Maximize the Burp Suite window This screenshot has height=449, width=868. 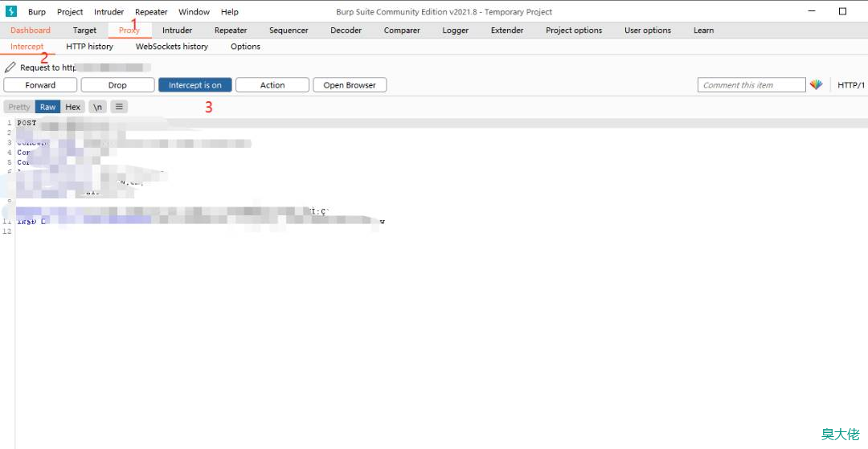(x=842, y=11)
